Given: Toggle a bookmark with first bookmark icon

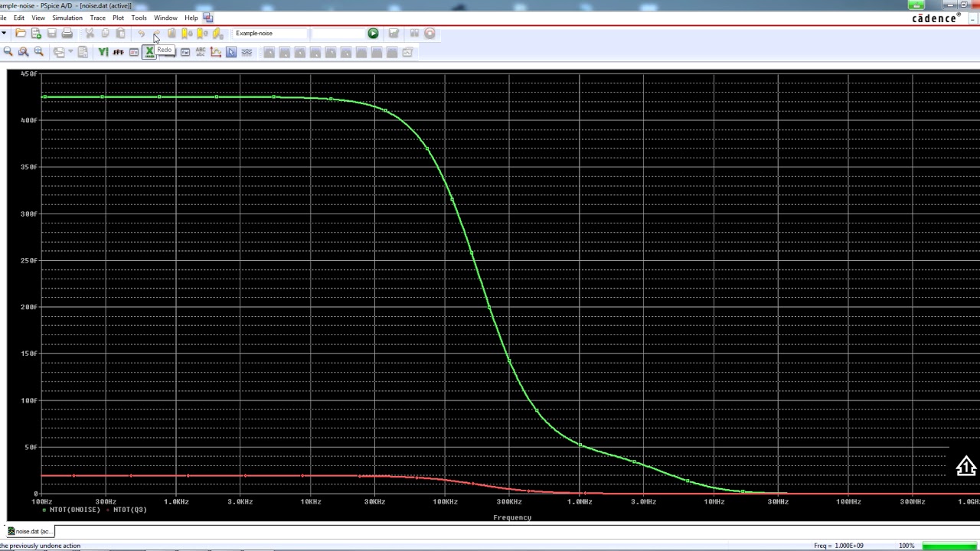Looking at the screenshot, I should 171,33.
